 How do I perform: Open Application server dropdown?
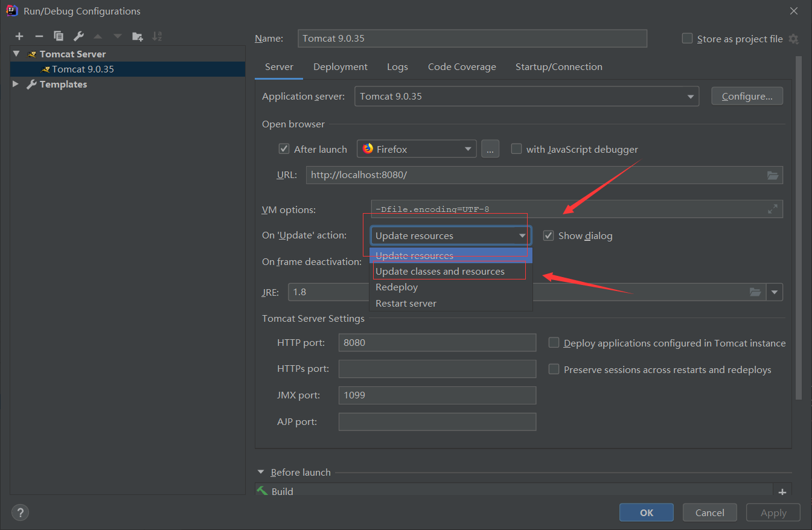point(526,97)
